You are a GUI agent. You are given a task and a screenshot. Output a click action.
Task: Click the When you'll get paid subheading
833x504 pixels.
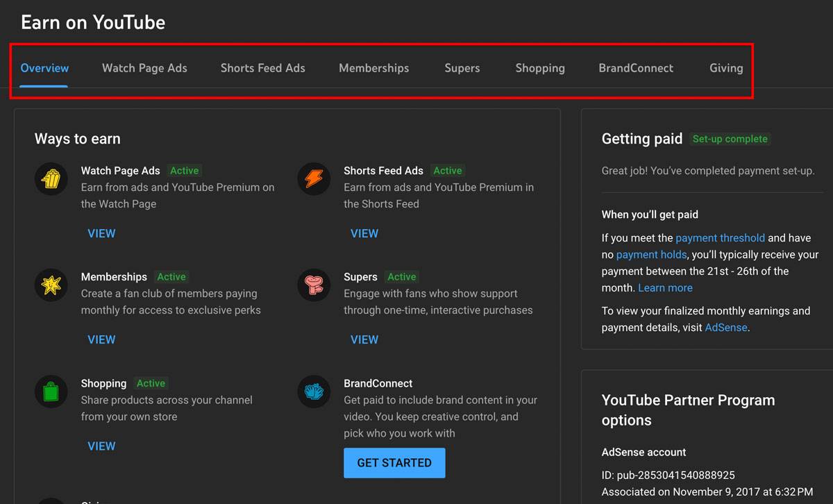tap(650, 215)
